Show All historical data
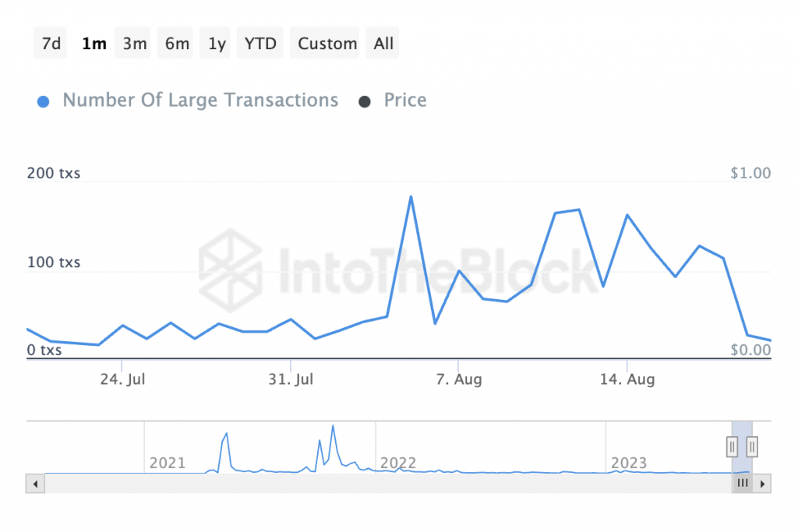This screenshot has height=532, width=798. pyautogui.click(x=382, y=44)
